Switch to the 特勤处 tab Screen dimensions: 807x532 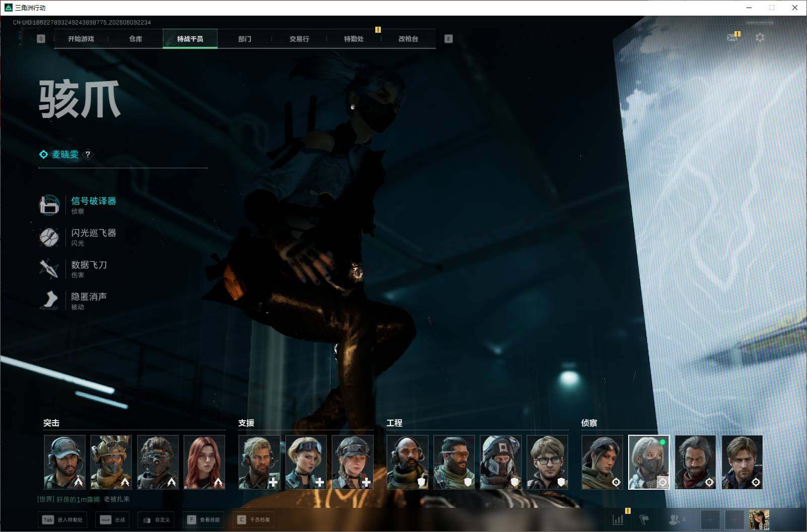354,39
